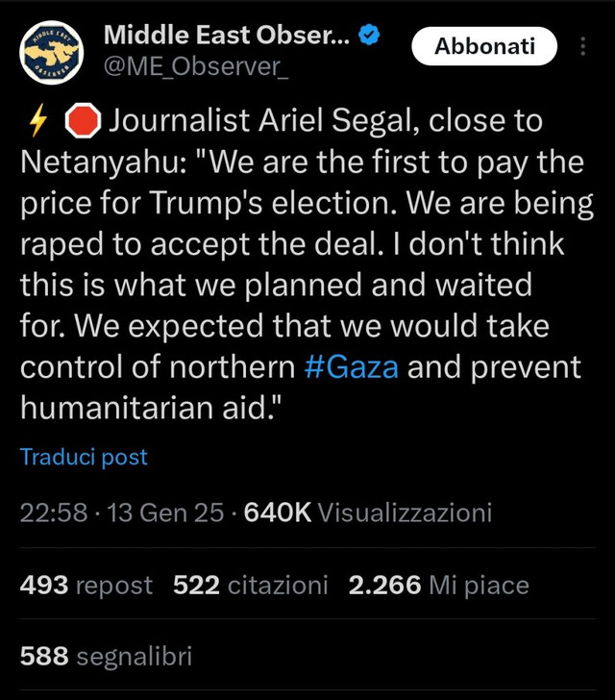Show the 2.266 Mi piace list
This screenshot has height=700, width=615.
point(438,585)
